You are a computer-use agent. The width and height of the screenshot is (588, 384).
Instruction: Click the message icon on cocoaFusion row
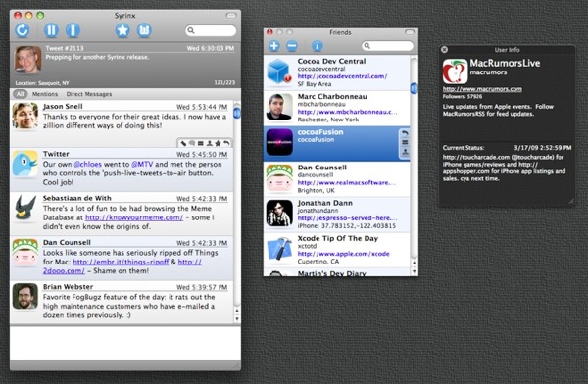pos(405,142)
